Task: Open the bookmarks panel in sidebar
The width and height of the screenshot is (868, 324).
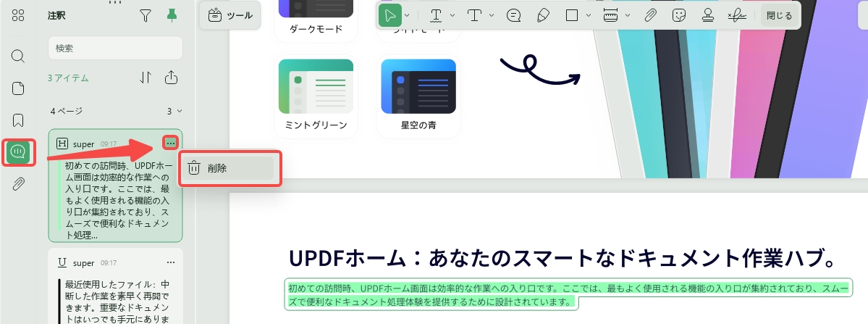Action: pyautogui.click(x=18, y=120)
